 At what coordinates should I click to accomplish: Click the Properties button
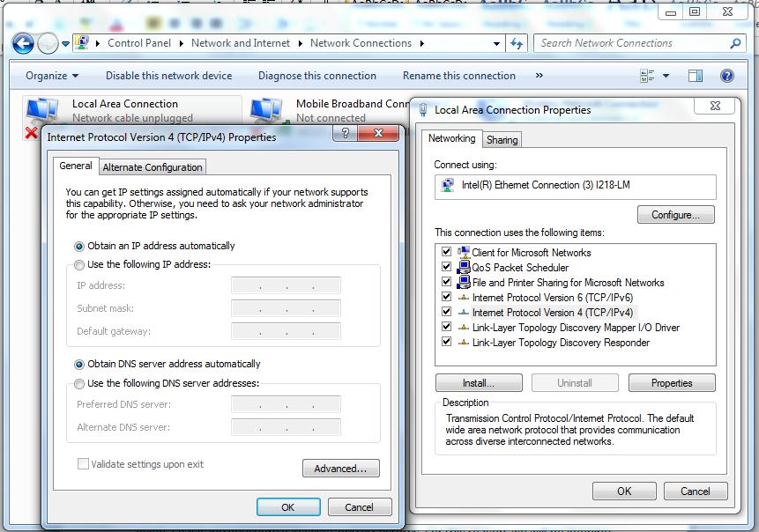point(672,383)
